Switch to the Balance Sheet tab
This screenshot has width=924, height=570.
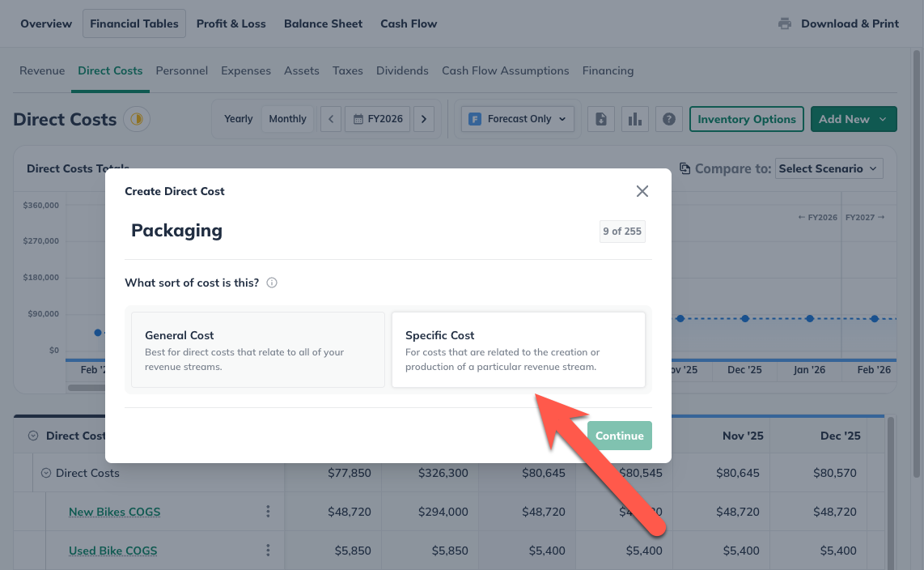323,23
